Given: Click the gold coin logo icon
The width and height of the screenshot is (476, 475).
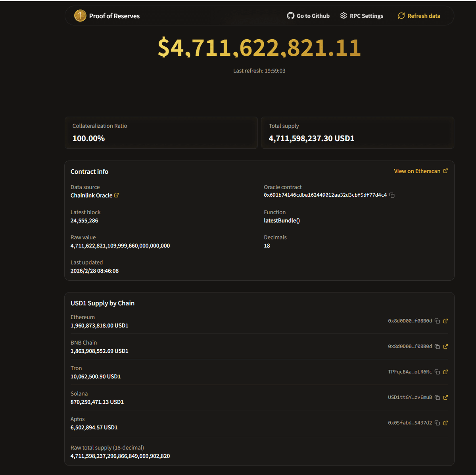Looking at the screenshot, I should coord(80,16).
